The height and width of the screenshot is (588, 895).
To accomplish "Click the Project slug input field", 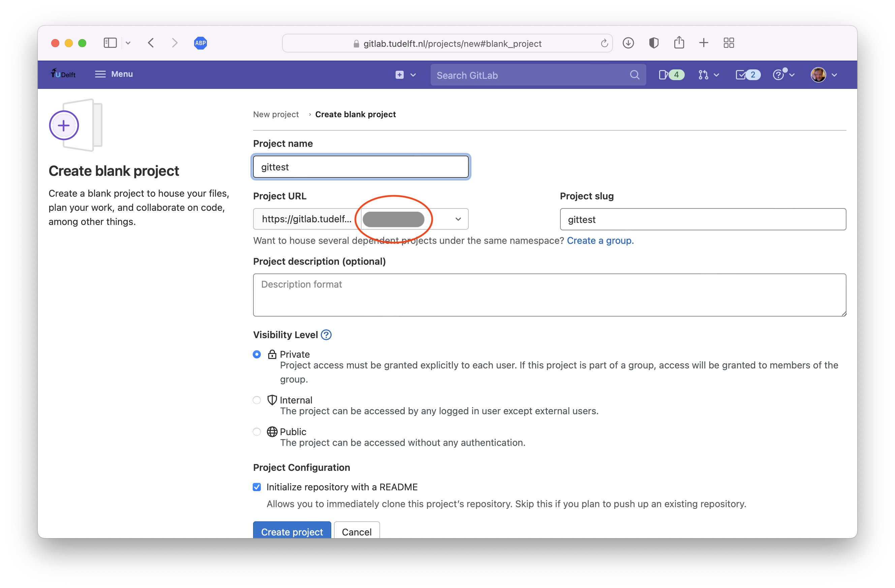I will click(703, 220).
